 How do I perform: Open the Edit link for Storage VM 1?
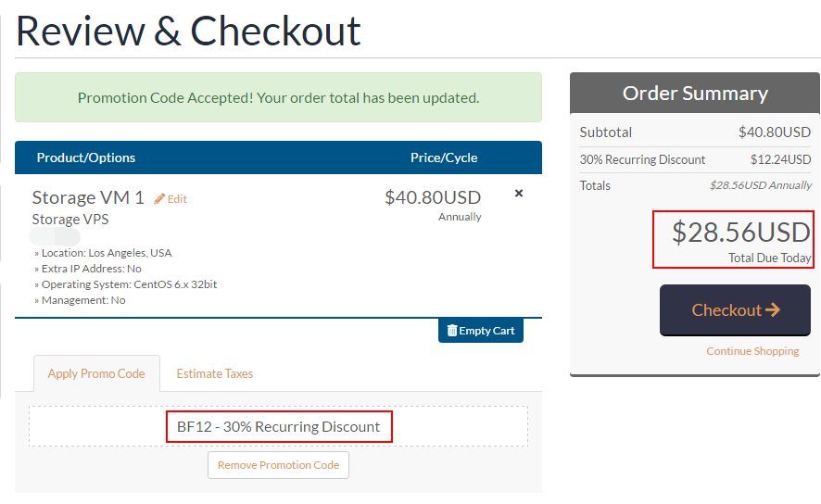click(x=171, y=199)
